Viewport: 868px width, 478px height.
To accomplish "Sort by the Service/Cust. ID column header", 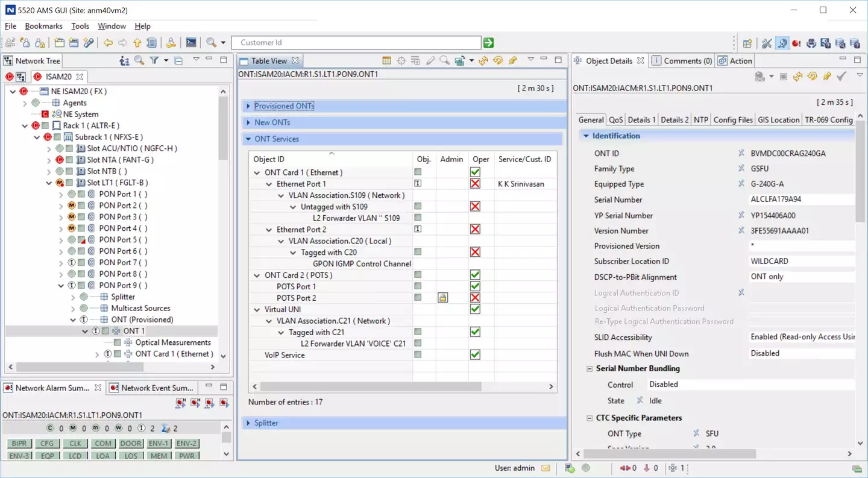I will point(524,159).
